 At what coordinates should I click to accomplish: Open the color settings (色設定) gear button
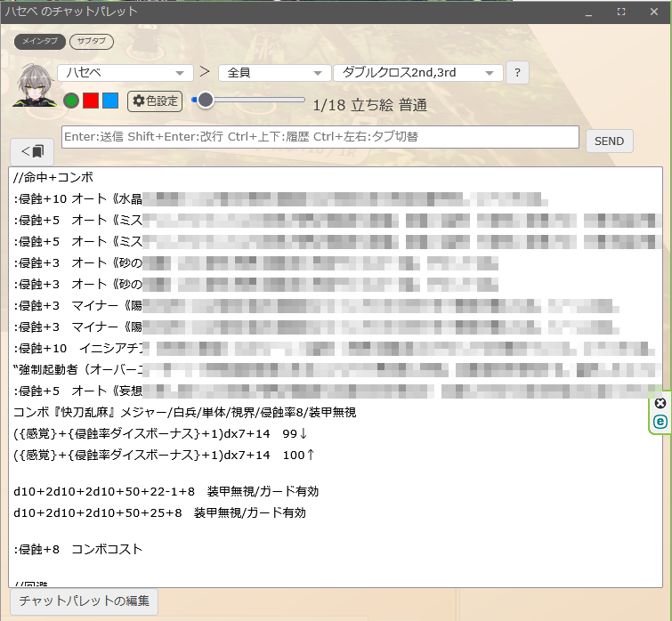point(155,101)
